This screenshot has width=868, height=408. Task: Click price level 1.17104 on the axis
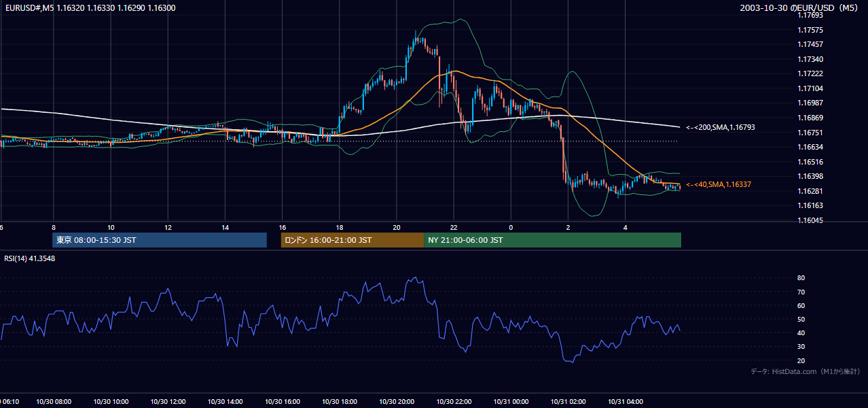(x=810, y=88)
